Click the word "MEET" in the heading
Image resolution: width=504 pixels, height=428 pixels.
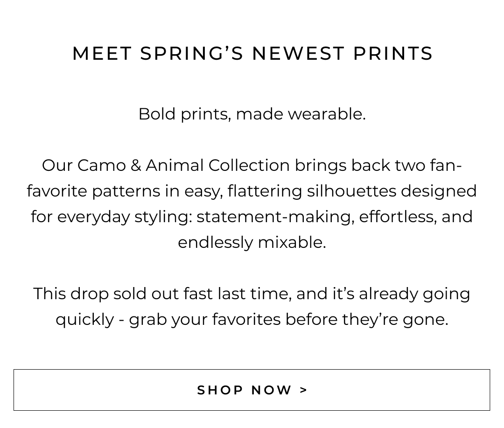[x=103, y=54]
